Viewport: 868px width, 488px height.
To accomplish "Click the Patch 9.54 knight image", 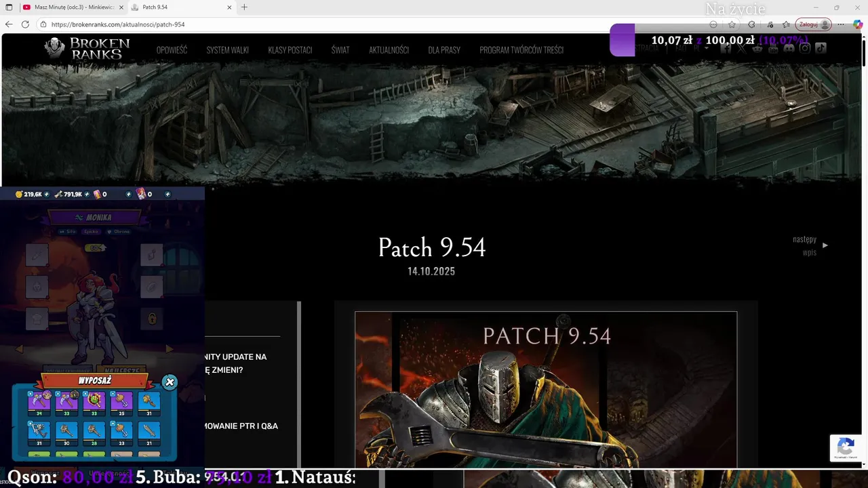I will click(546, 390).
